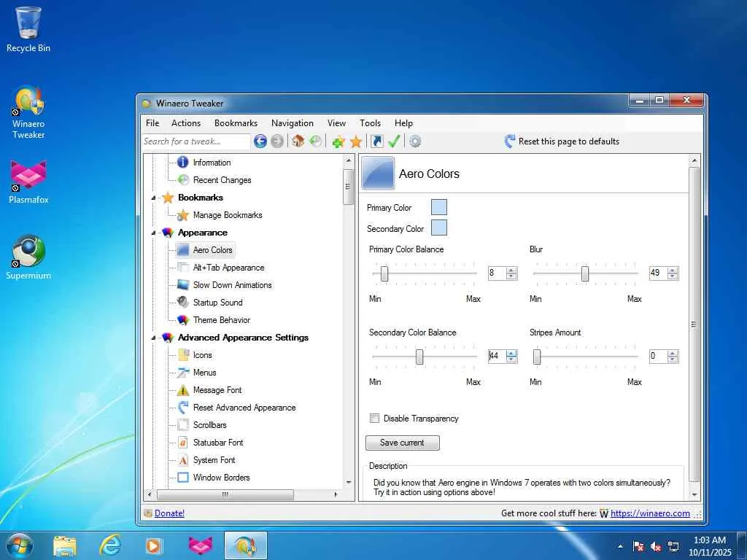Click the green checkmark toolbar icon
The width and height of the screenshot is (747, 560).
pos(394,141)
